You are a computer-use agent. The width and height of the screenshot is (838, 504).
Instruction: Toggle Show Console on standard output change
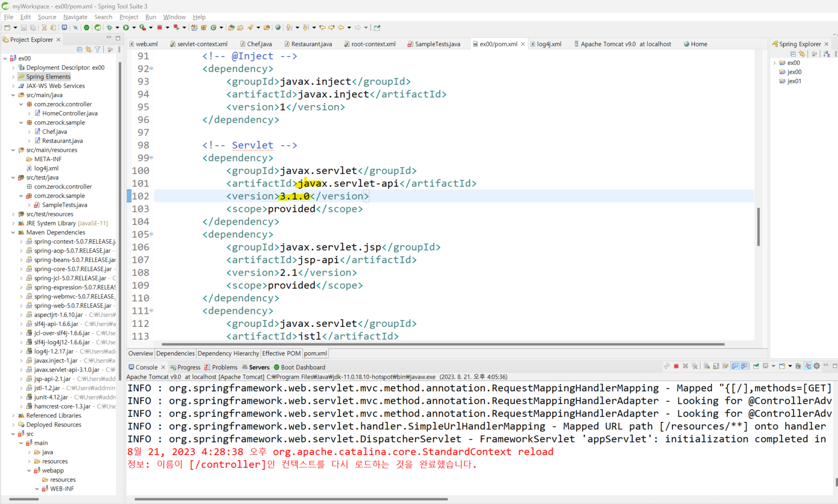(734, 366)
